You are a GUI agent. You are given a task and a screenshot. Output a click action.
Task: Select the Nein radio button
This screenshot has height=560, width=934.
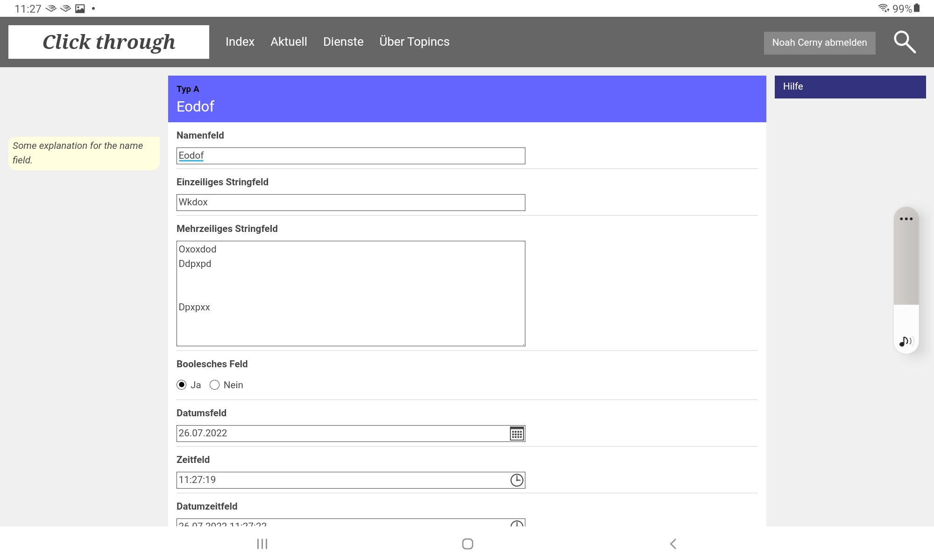pyautogui.click(x=214, y=385)
